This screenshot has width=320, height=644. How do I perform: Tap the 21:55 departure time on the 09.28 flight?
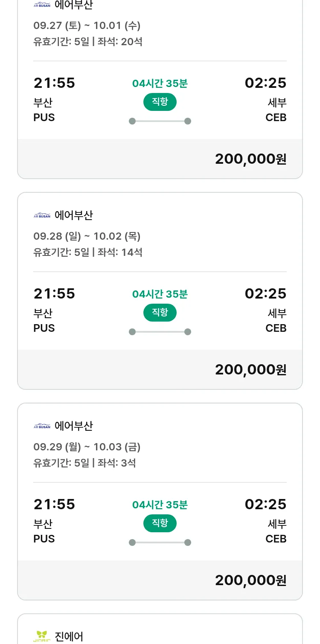(54, 294)
